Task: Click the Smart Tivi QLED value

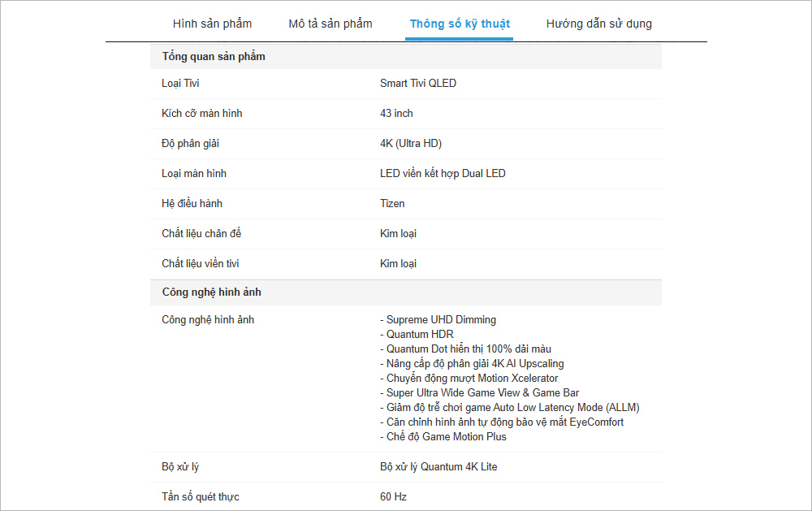Action: pyautogui.click(x=418, y=84)
